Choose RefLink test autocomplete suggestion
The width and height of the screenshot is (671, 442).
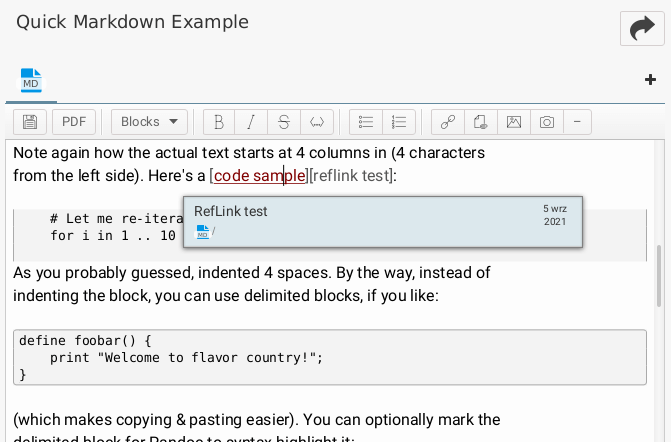[384, 222]
